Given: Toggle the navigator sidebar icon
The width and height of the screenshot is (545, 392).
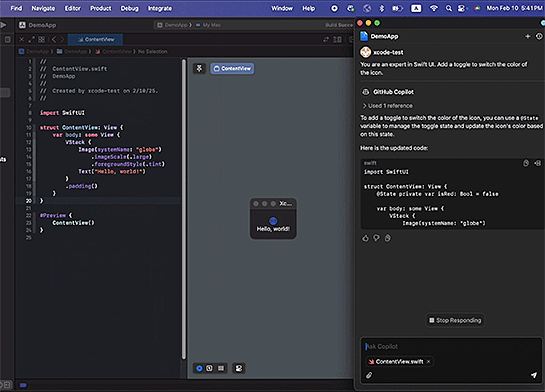Looking at the screenshot, I should 8,39.
